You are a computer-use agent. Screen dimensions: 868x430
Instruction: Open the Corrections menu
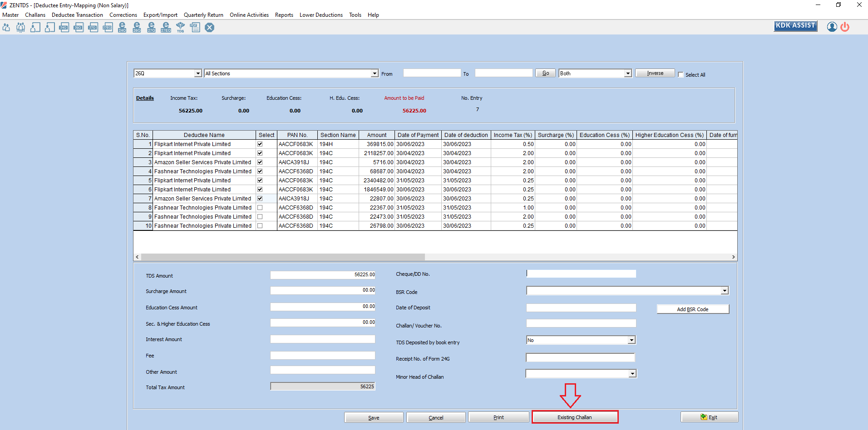[x=123, y=15]
